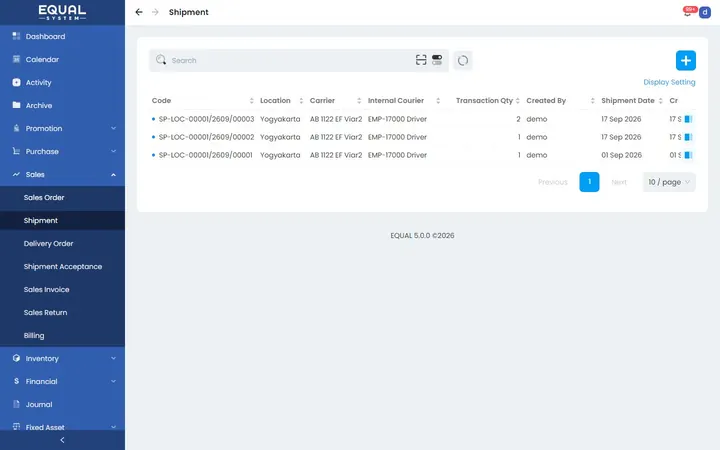Open detail panel icon for shipment 00003
This screenshot has height=450, width=720.
pyautogui.click(x=688, y=119)
